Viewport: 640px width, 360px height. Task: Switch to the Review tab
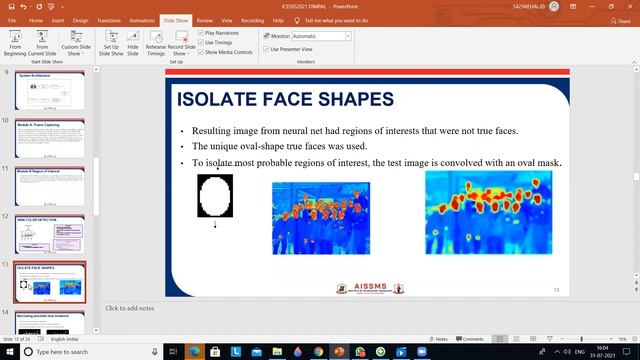pos(204,20)
